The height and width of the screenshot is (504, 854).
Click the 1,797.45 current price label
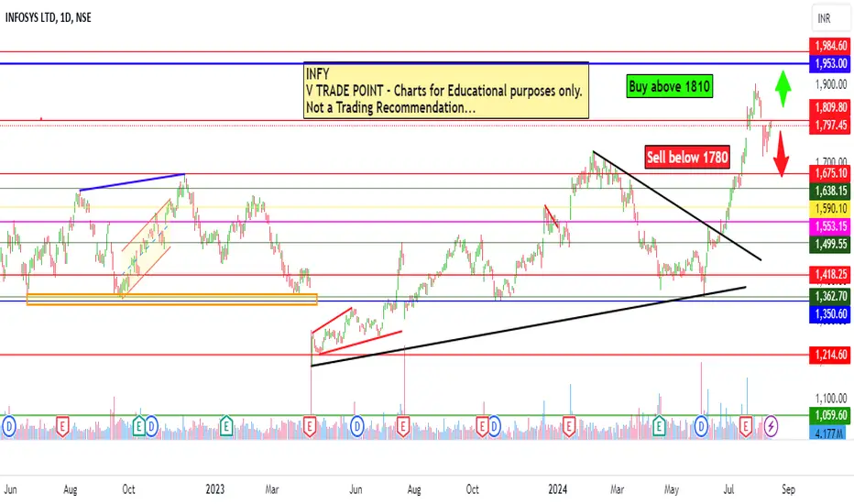click(830, 126)
